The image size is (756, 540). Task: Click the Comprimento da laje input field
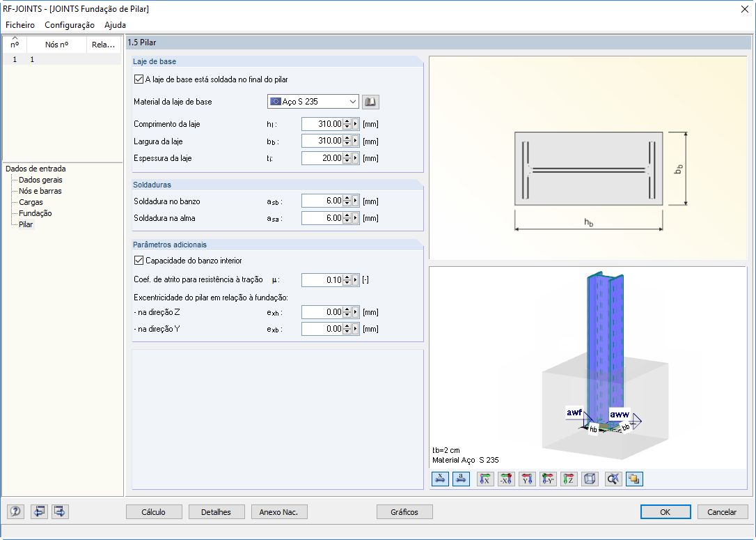[322, 124]
